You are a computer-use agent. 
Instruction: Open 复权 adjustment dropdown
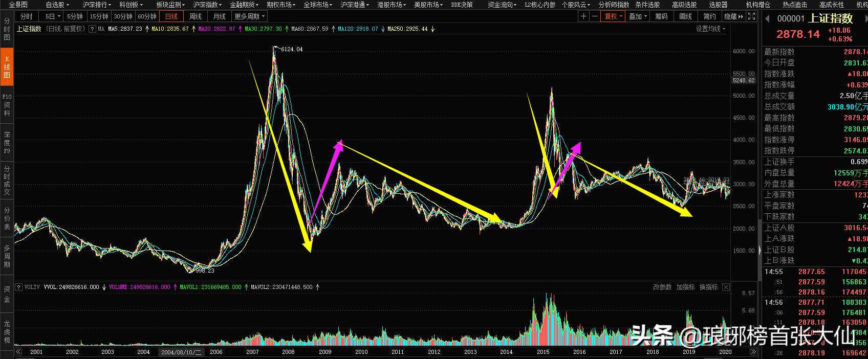613,16
